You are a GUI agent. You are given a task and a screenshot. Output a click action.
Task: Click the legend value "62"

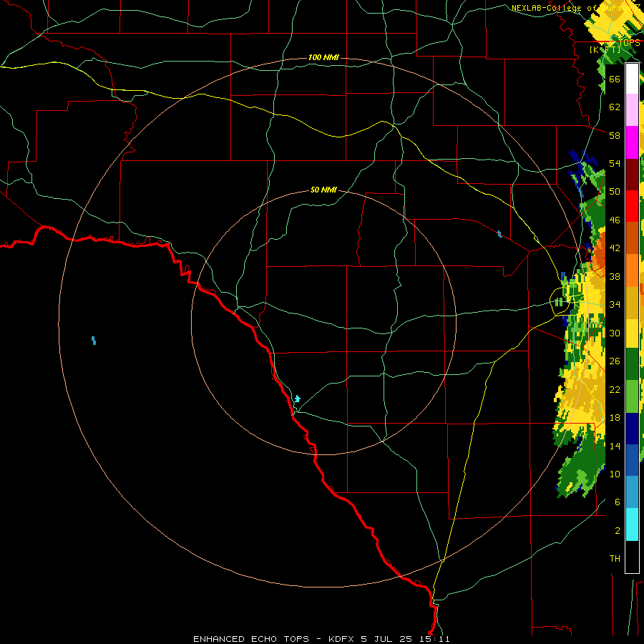point(615,107)
